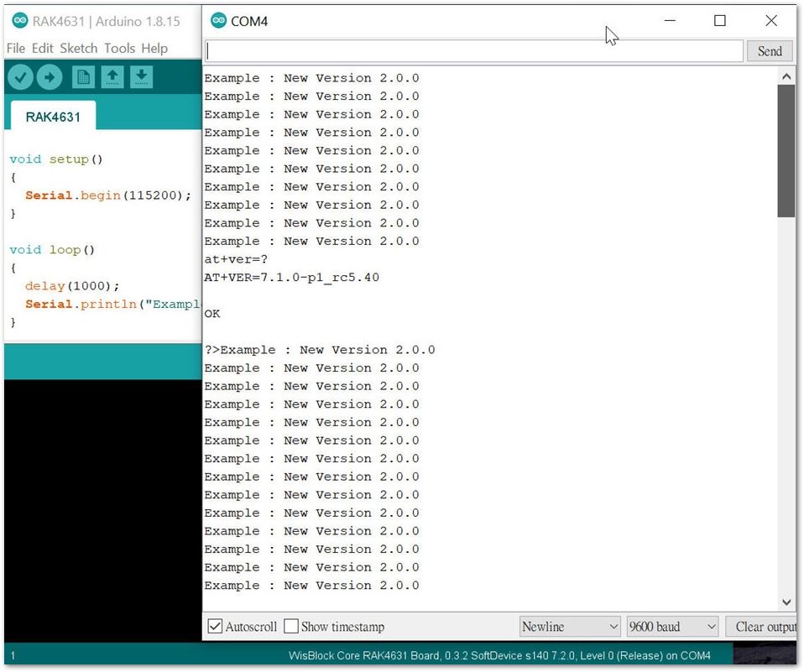This screenshot has width=804, height=672.
Task: Click the Send button
Action: click(770, 51)
